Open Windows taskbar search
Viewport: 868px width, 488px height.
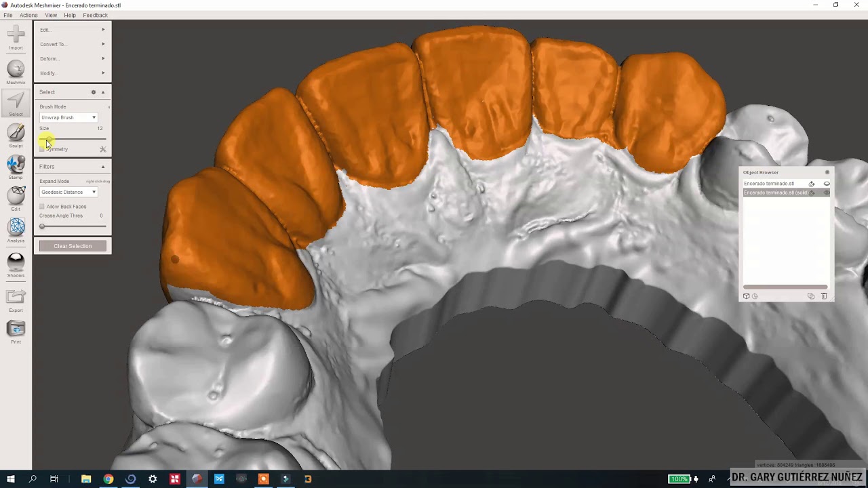pos(33,479)
